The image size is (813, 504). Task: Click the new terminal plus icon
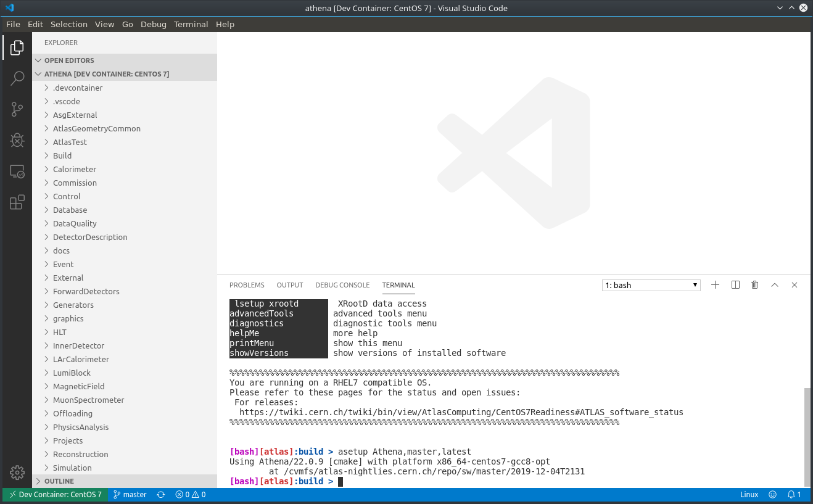pos(715,285)
